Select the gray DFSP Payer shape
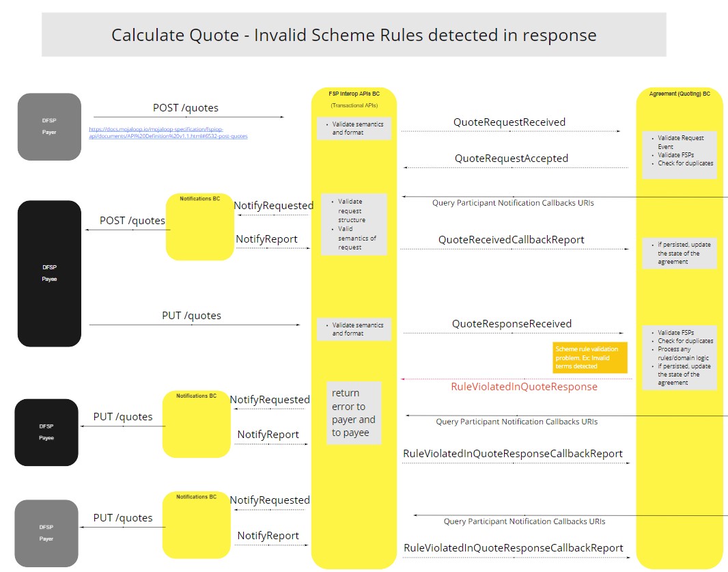Screen dimensions: 728x572 (48, 126)
